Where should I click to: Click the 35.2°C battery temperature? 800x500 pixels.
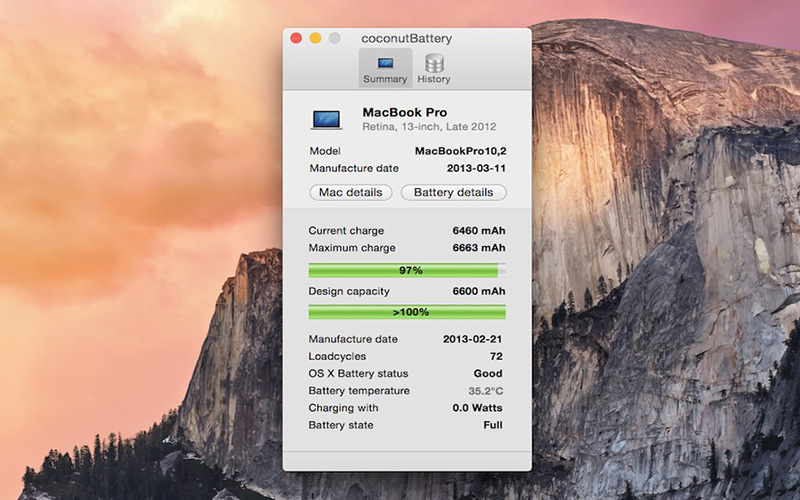(486, 391)
